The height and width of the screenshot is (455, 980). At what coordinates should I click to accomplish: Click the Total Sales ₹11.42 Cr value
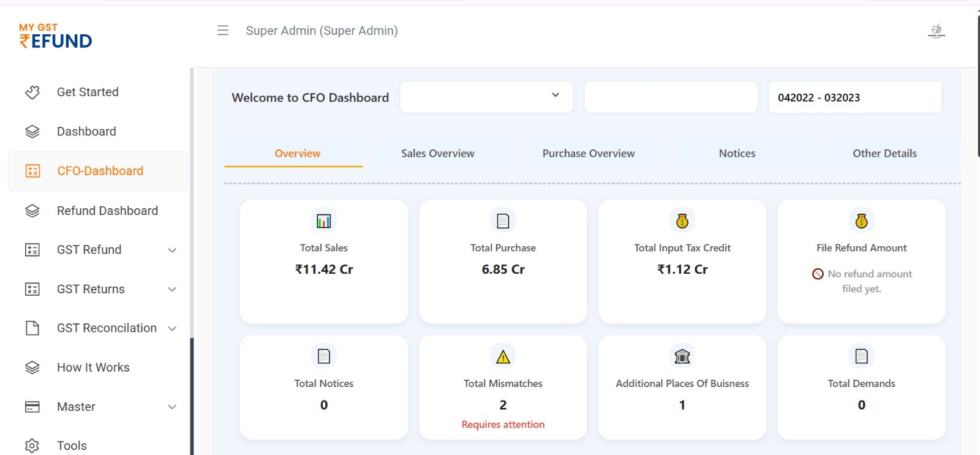(324, 269)
